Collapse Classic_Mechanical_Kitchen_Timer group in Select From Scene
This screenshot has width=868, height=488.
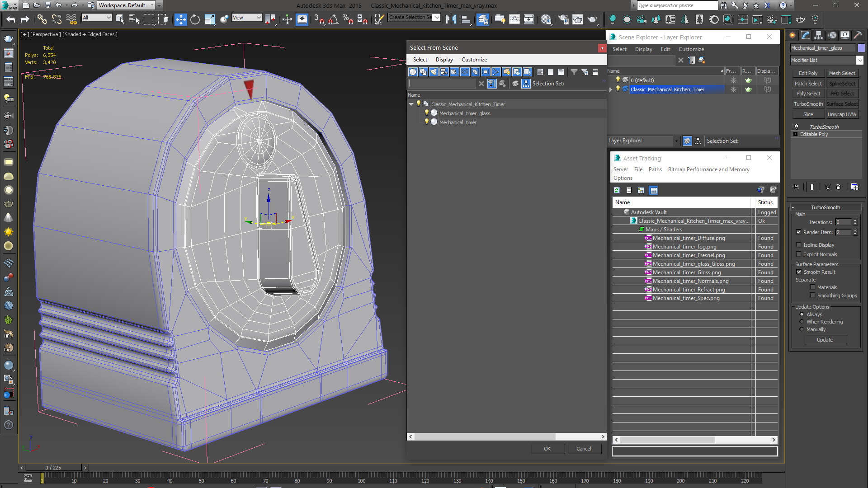tap(411, 104)
